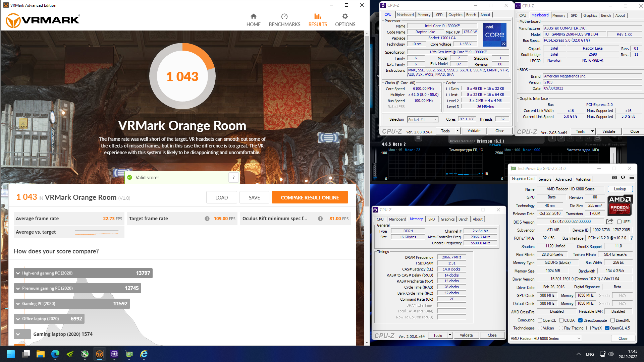Click the ENG language indicator
The image size is (644, 362).
[x=590, y=354]
